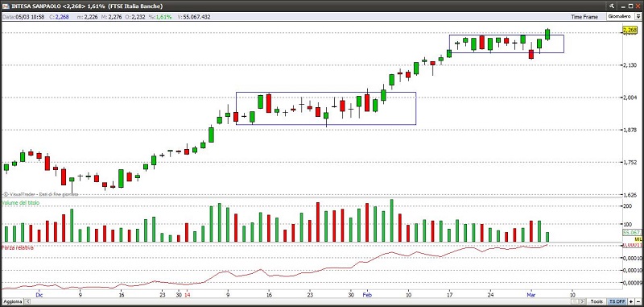Click the VisualTrader data source label in the chart
This screenshot has height=307, width=644.
click(40, 194)
